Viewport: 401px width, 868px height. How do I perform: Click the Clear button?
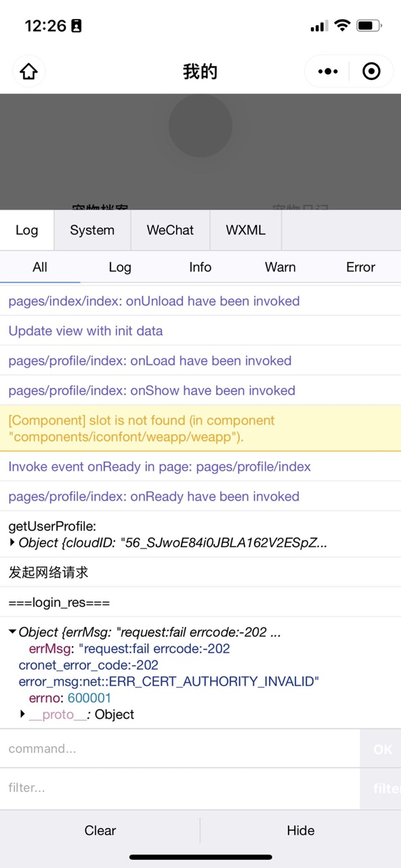[x=100, y=831]
